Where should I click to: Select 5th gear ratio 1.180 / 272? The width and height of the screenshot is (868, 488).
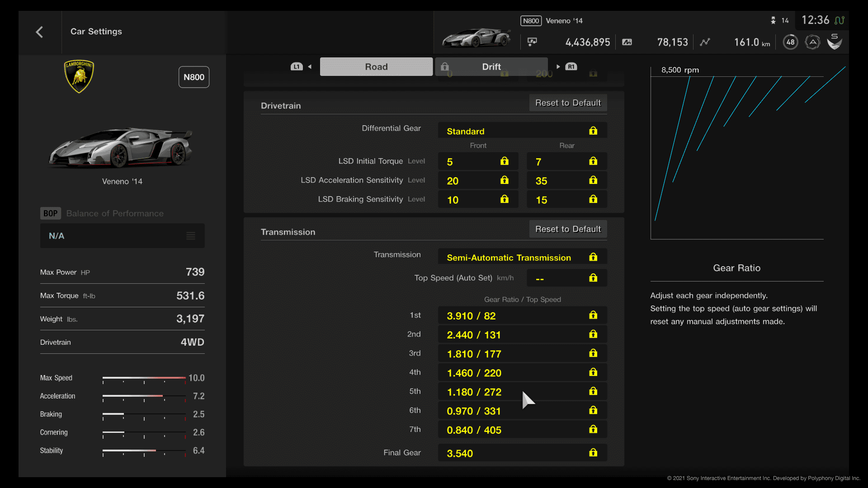[522, 391]
